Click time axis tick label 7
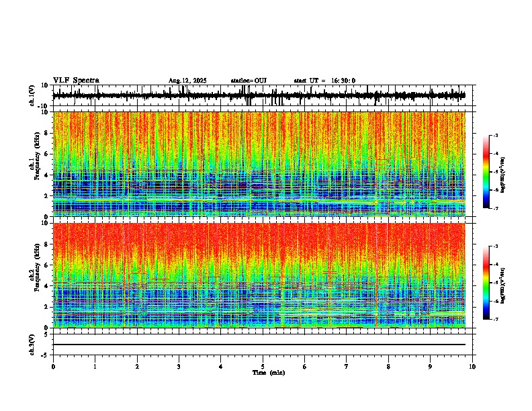This screenshot has width=532, height=411. pyautogui.click(x=347, y=367)
